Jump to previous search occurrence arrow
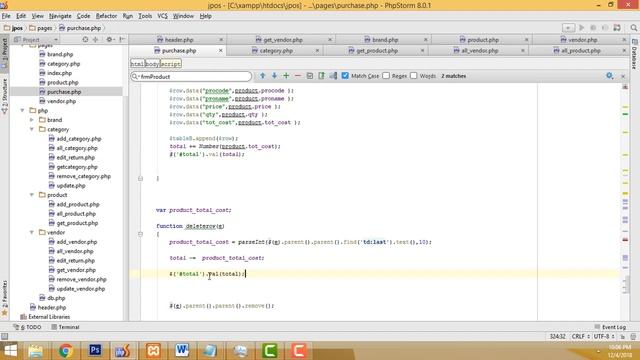640x360 pixels. coord(263,76)
